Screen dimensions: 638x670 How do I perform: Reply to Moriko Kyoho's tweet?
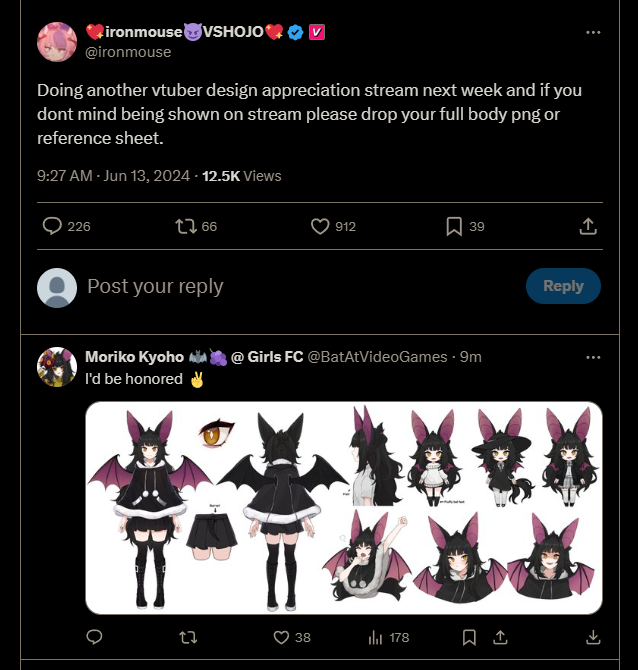[x=95, y=637]
